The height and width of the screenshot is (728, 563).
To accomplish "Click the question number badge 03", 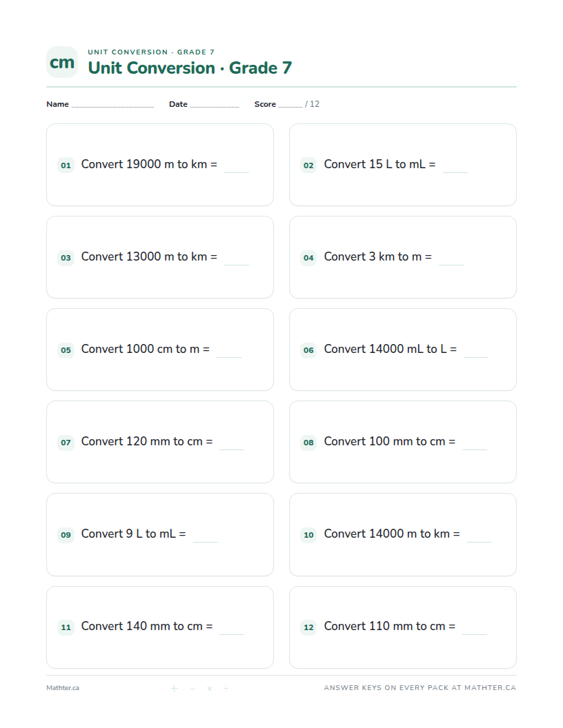I will click(x=66, y=257).
